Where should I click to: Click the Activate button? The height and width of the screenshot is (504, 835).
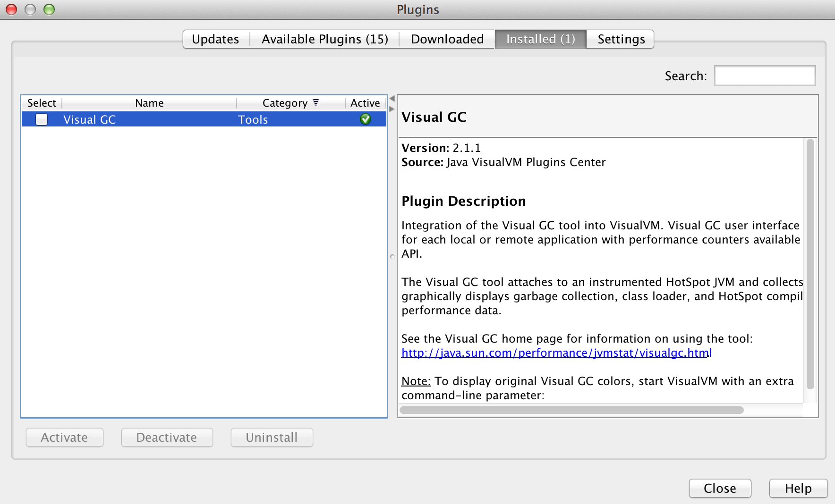coord(64,437)
